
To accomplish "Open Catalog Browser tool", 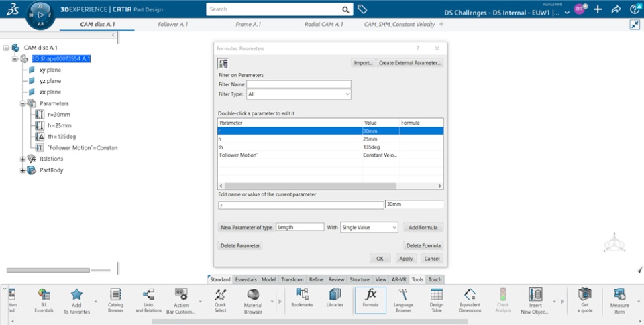I will 115,301.
